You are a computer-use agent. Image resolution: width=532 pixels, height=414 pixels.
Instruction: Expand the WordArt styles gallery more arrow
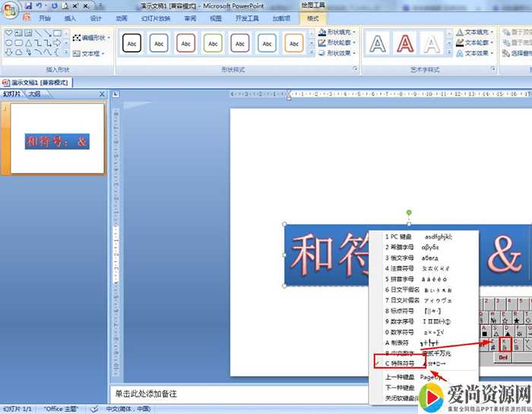tap(449, 52)
